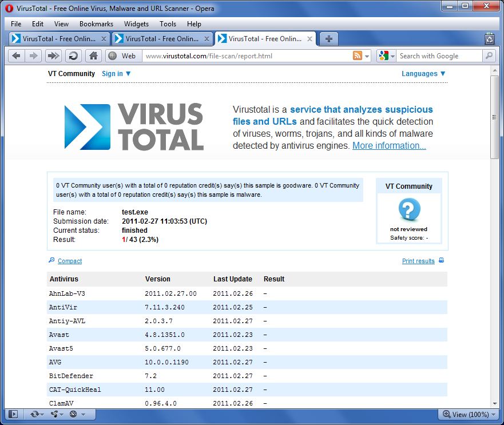Screen dimensions: 504x425
Task: Open the Widgets menu
Action: pos(136,24)
